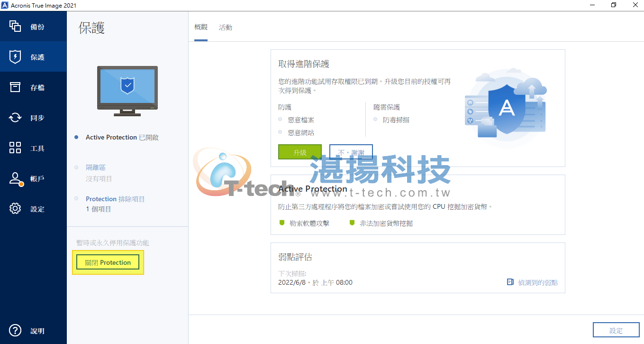Close the Acronis True Image window
The image size is (644, 344).
(x=635, y=5)
